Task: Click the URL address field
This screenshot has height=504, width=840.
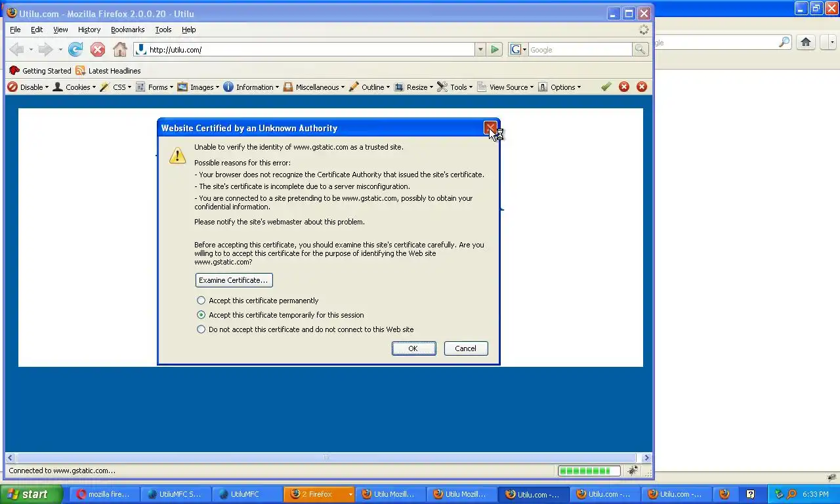Action: pos(304,49)
